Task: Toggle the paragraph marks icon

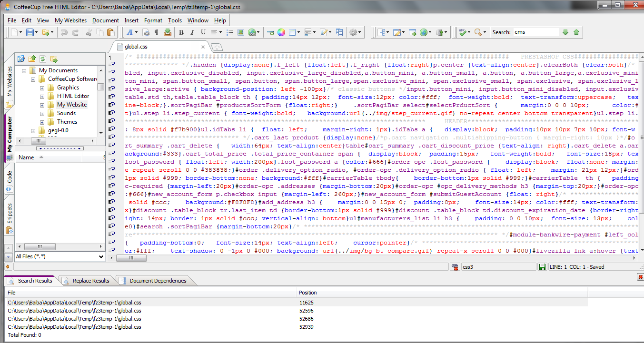Action: (x=157, y=32)
